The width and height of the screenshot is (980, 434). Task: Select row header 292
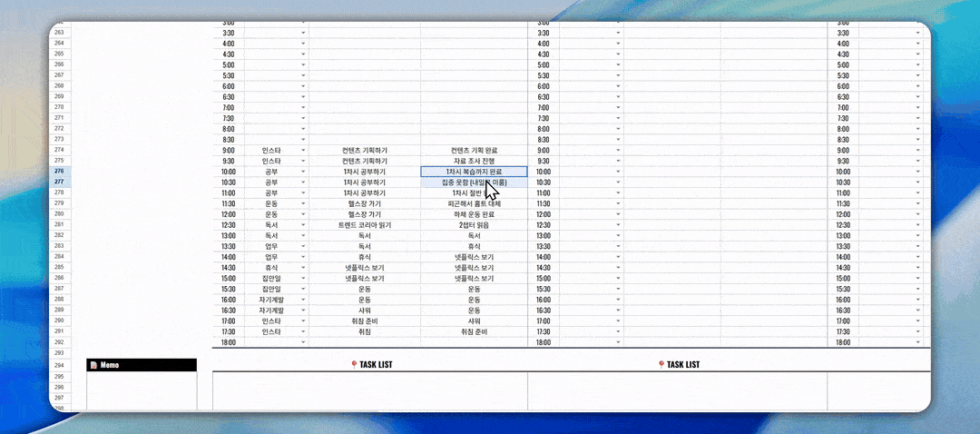[x=60, y=341]
